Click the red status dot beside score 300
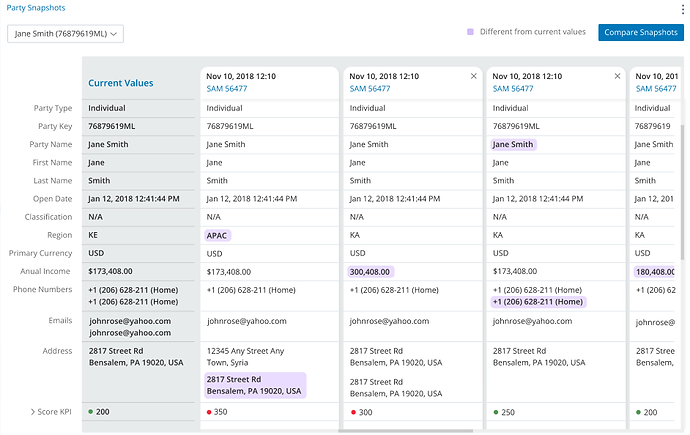The height and width of the screenshot is (435, 690). 353,411
